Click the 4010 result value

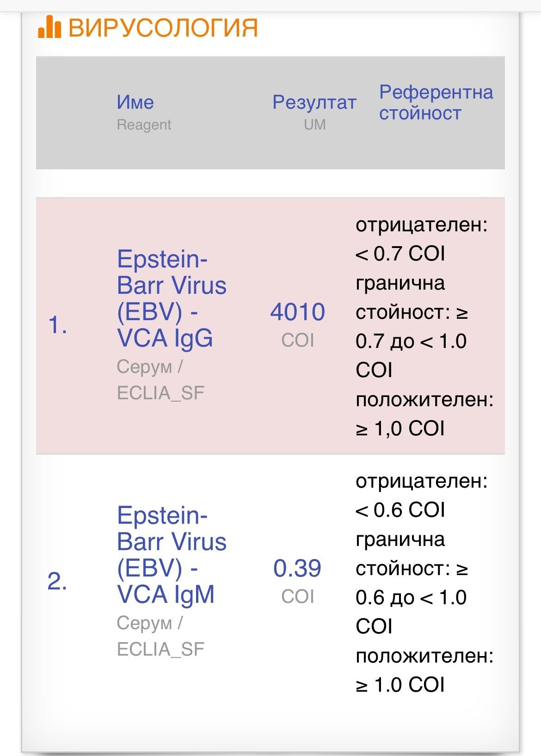coord(297,312)
